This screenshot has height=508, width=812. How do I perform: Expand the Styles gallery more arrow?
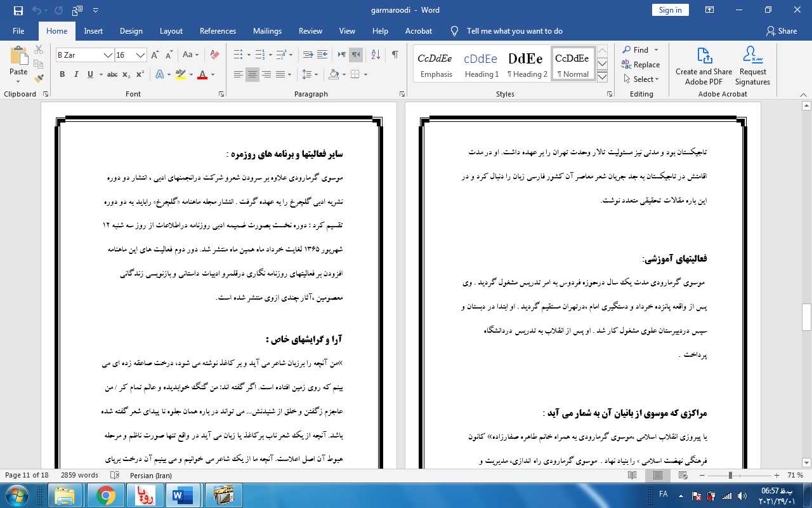603,77
